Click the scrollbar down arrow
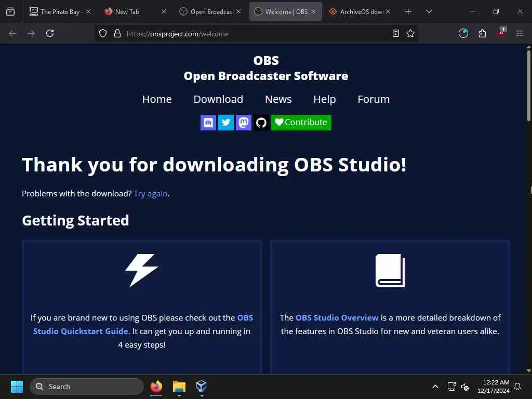Image resolution: width=532 pixels, height=399 pixels. [528, 371]
